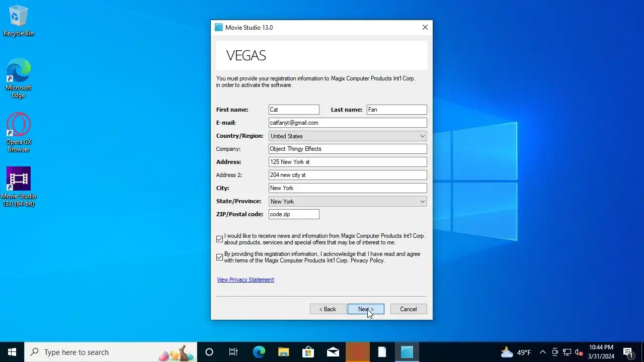The image size is (644, 362).
Task: Click the taskbar search box
Action: tap(111, 352)
